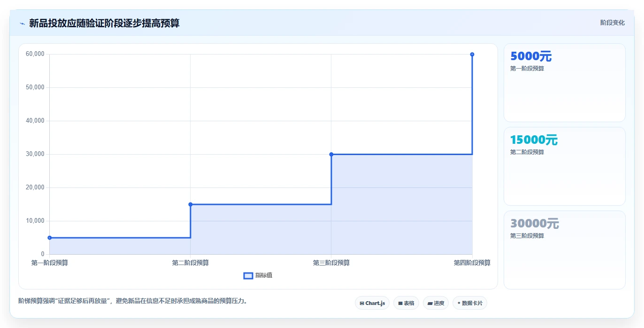Click the 第一阶段预算 caption in first card
The width and height of the screenshot is (644, 328).
click(x=527, y=69)
